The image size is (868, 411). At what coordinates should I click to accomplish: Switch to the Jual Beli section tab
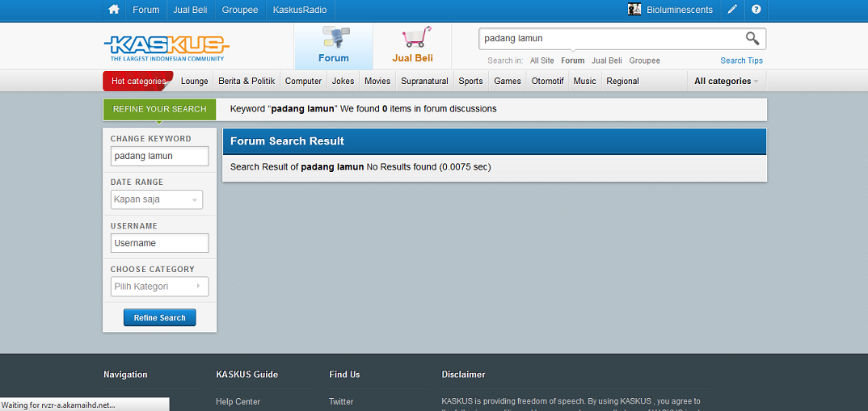pos(412,46)
